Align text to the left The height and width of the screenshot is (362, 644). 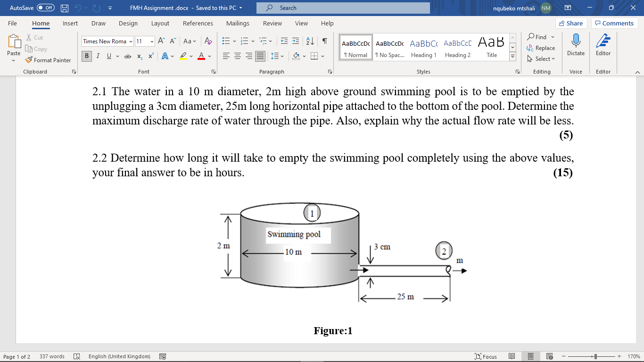(x=226, y=56)
